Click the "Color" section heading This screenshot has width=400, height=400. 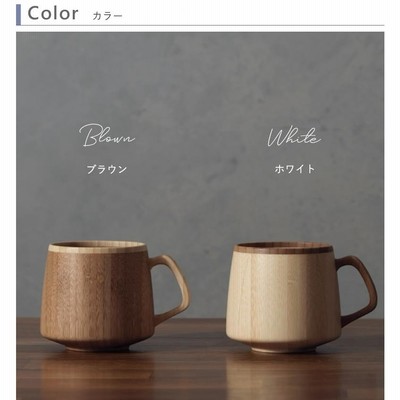pyautogui.click(x=53, y=13)
